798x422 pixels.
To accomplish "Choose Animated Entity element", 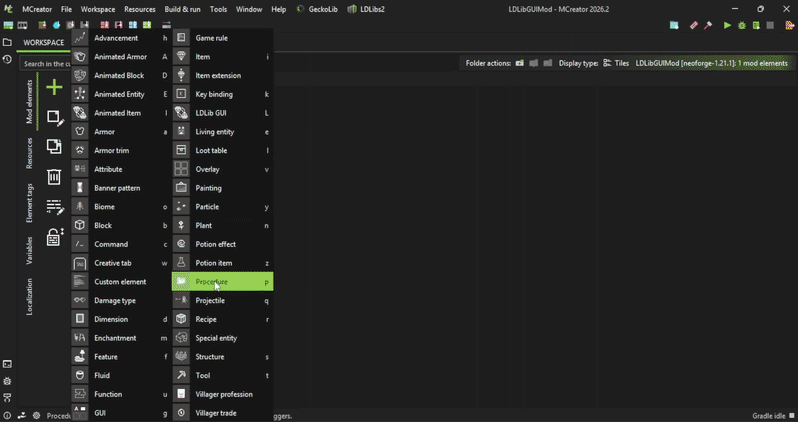I will [x=121, y=94].
